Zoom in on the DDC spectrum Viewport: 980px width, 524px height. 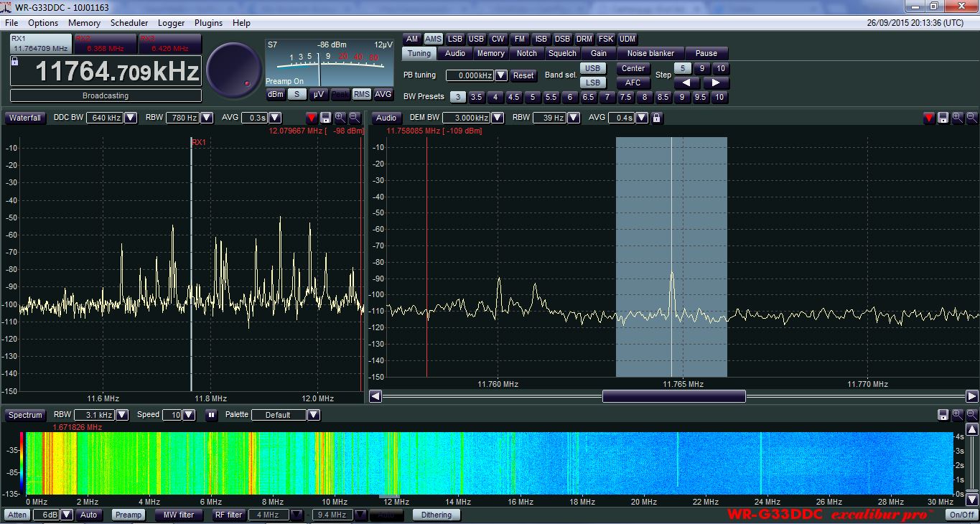coord(340,118)
